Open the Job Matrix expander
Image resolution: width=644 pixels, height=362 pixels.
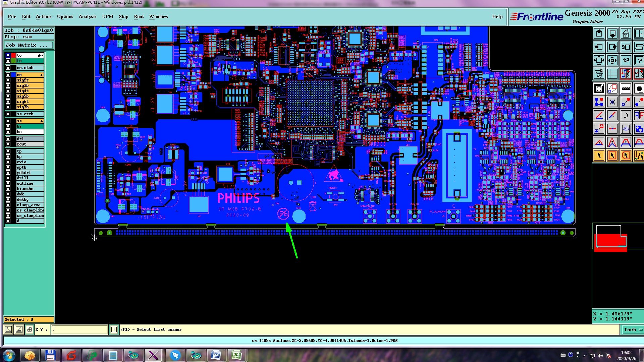pyautogui.click(x=29, y=45)
